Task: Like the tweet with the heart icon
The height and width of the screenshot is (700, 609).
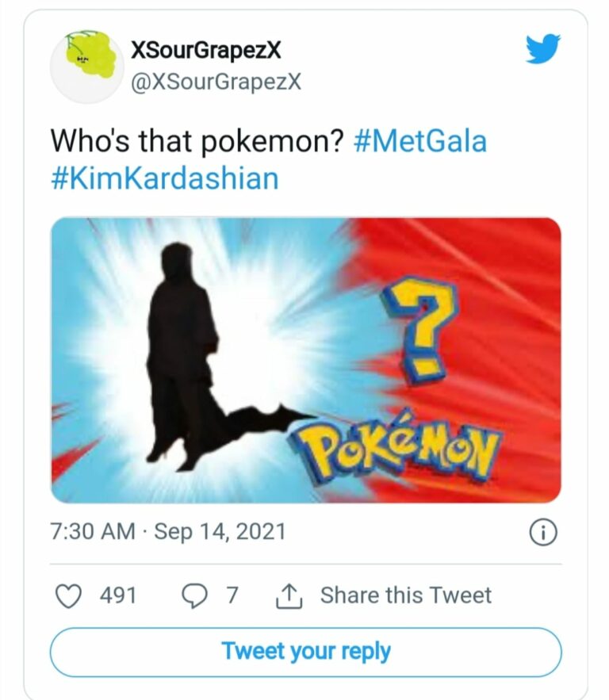Action: pyautogui.click(x=70, y=595)
